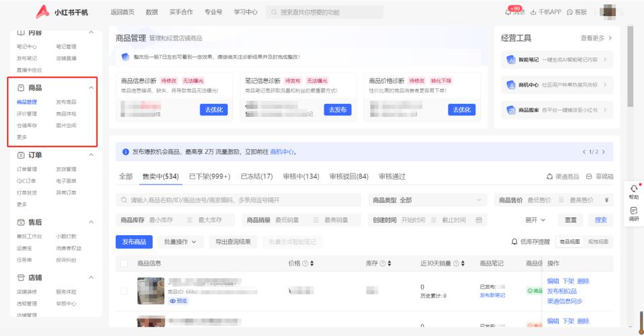This screenshot has height=336, width=644.
Task: Click the product name search input
Action: [238, 200]
